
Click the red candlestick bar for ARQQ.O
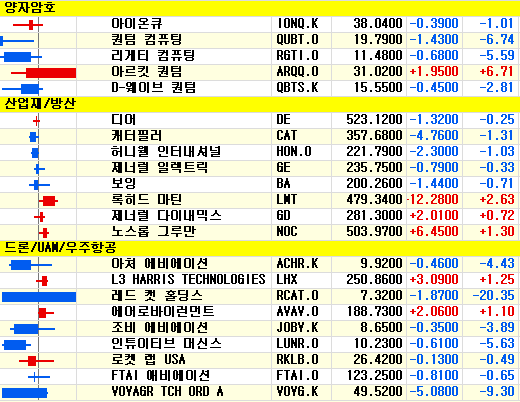click(51, 73)
